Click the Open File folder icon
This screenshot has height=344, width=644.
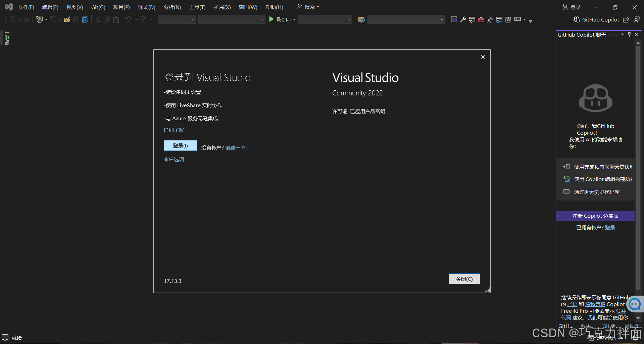[67, 19]
